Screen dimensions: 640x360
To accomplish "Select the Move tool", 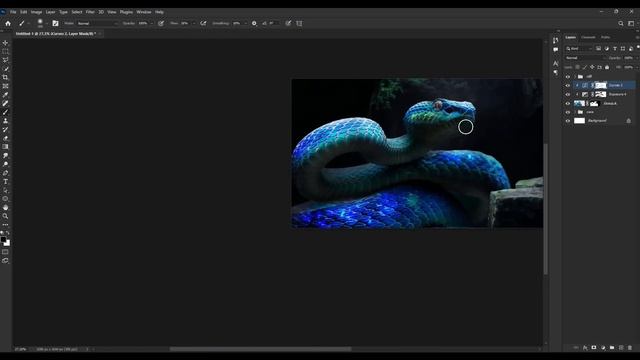I will (x=5, y=43).
